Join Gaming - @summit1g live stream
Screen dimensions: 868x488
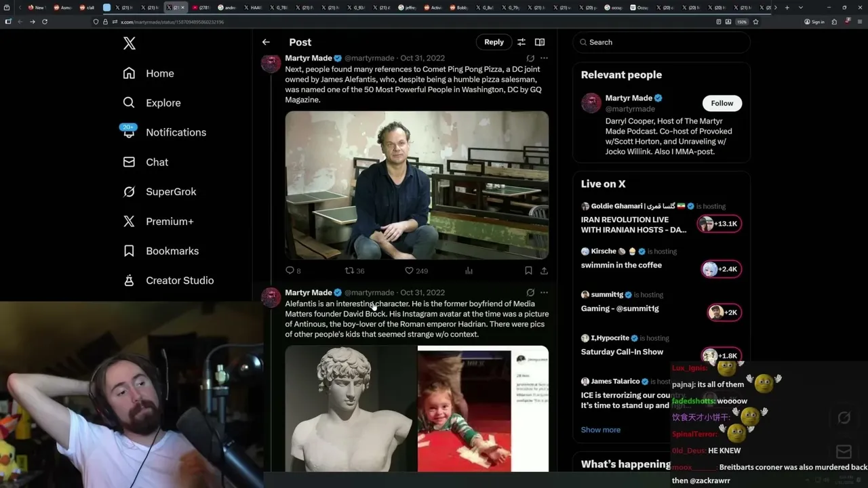pyautogui.click(x=724, y=312)
